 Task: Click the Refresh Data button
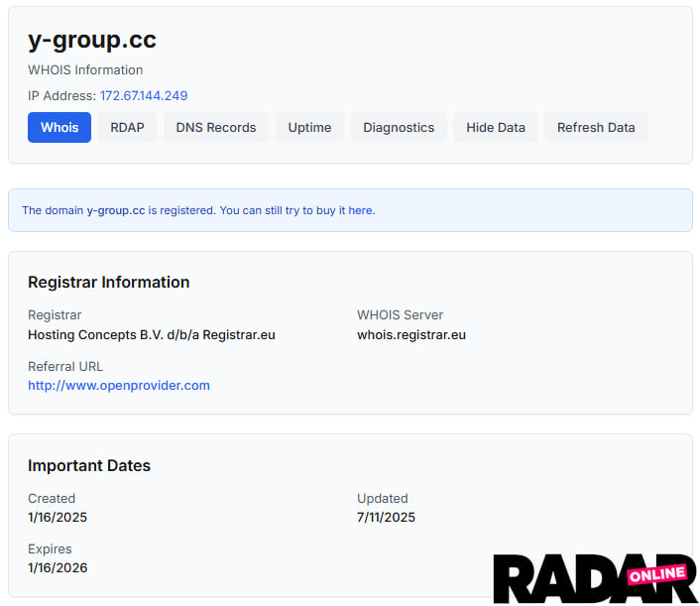click(596, 128)
